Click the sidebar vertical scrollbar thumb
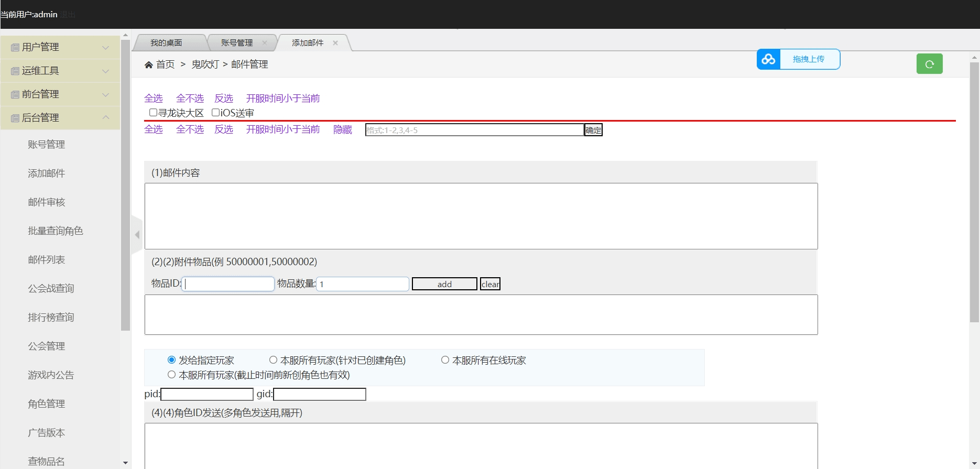 [x=125, y=186]
